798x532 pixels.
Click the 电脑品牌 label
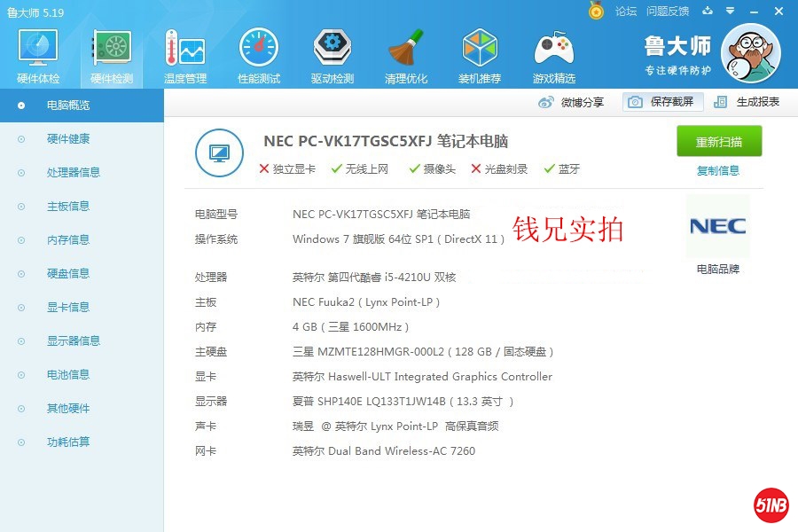click(x=718, y=270)
